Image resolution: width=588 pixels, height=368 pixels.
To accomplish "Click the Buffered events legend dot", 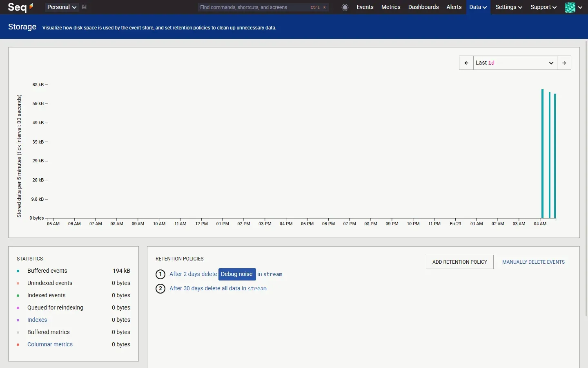I will (x=18, y=271).
